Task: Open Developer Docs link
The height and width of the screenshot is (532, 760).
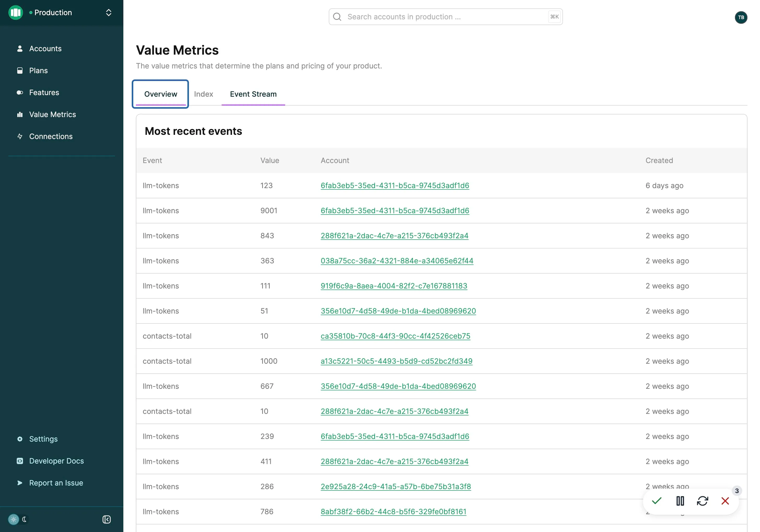Action: click(x=56, y=461)
